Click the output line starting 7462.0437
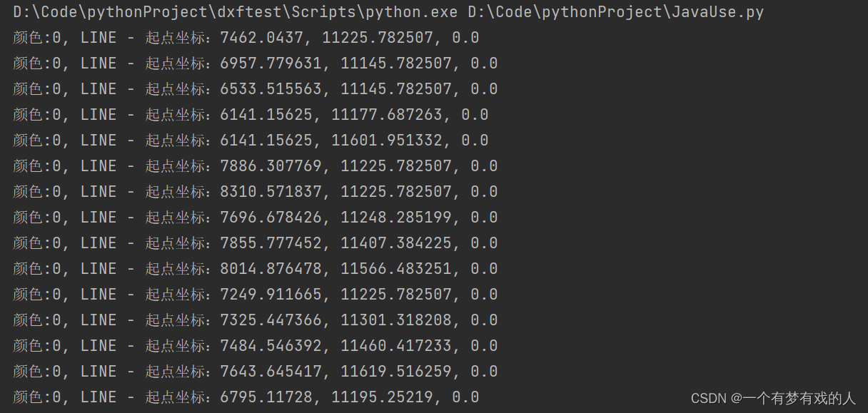The height and width of the screenshot is (413, 868). tap(261, 38)
